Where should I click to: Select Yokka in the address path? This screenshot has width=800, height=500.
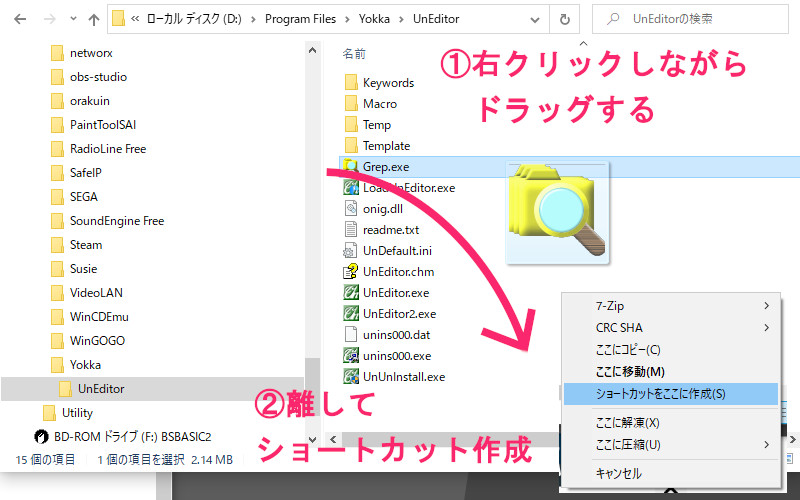coord(374,19)
